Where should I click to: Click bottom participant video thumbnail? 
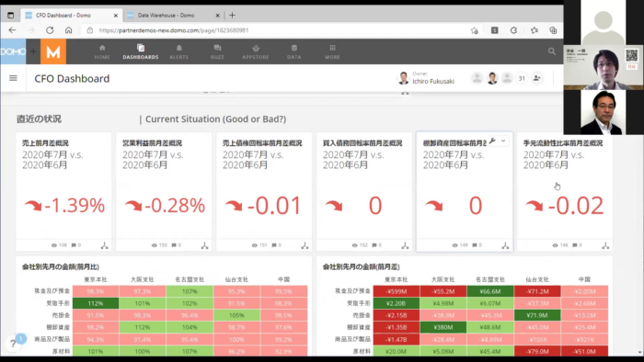tap(603, 112)
